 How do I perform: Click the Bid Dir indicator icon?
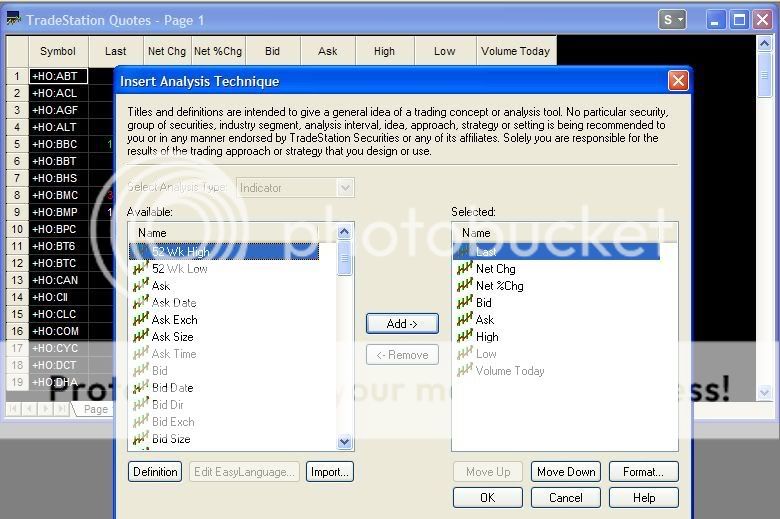pyautogui.click(x=141, y=404)
